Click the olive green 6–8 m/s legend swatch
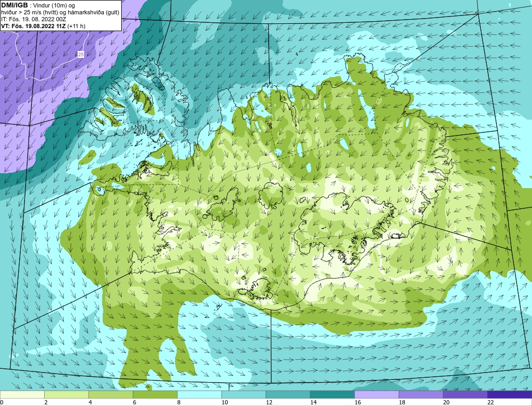532x406 pixels. [x=155, y=394]
